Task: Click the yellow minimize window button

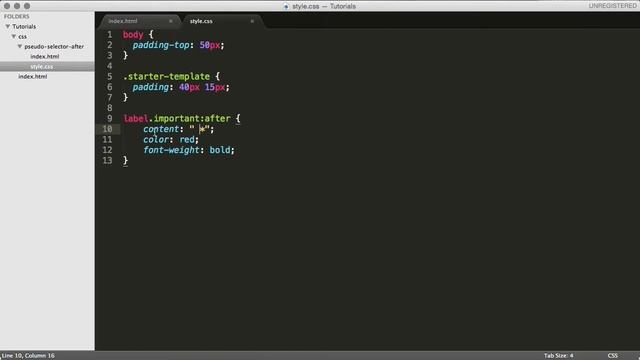Action: point(17,6)
